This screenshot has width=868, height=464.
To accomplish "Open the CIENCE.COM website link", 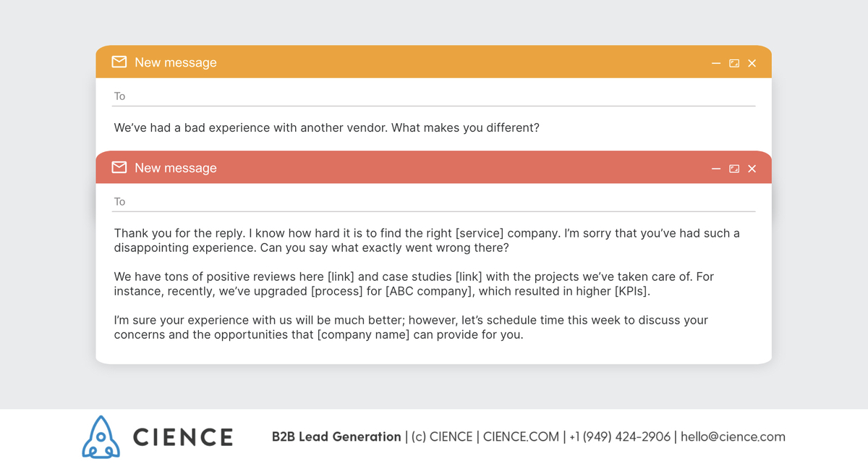I will coord(521,436).
